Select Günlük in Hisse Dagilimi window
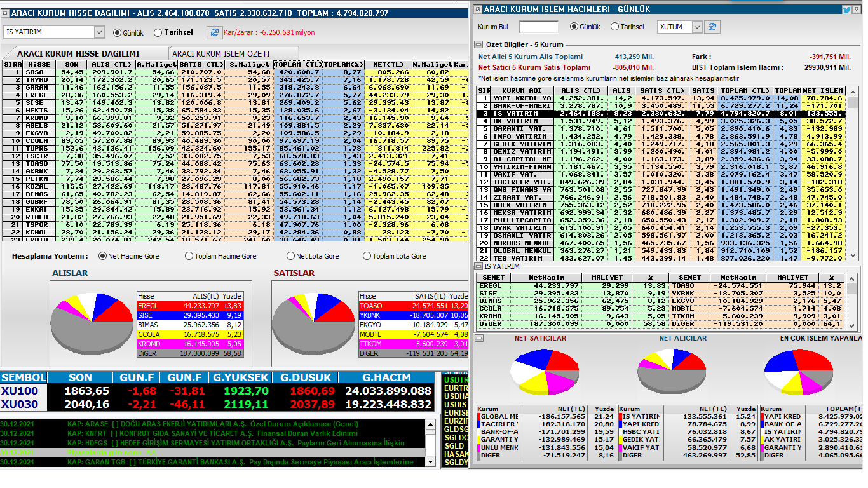The image size is (868, 488). click(x=128, y=32)
